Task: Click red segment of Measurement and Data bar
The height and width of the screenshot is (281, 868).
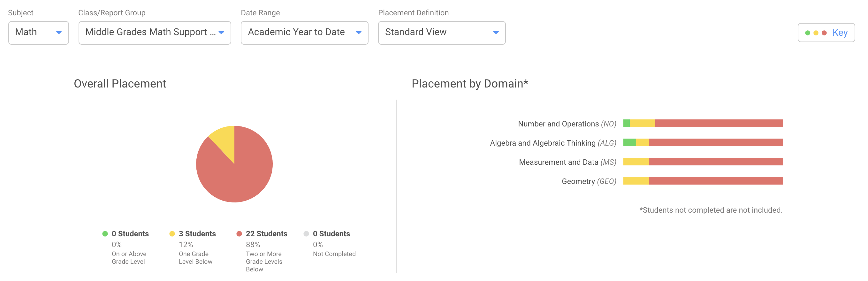Action: [716, 162]
